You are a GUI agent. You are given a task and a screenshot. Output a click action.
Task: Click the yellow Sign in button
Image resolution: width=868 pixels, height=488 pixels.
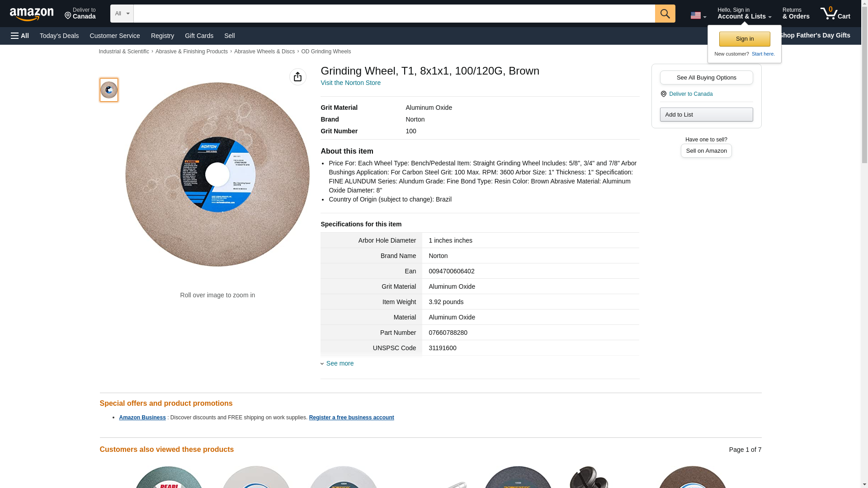pos(744,39)
